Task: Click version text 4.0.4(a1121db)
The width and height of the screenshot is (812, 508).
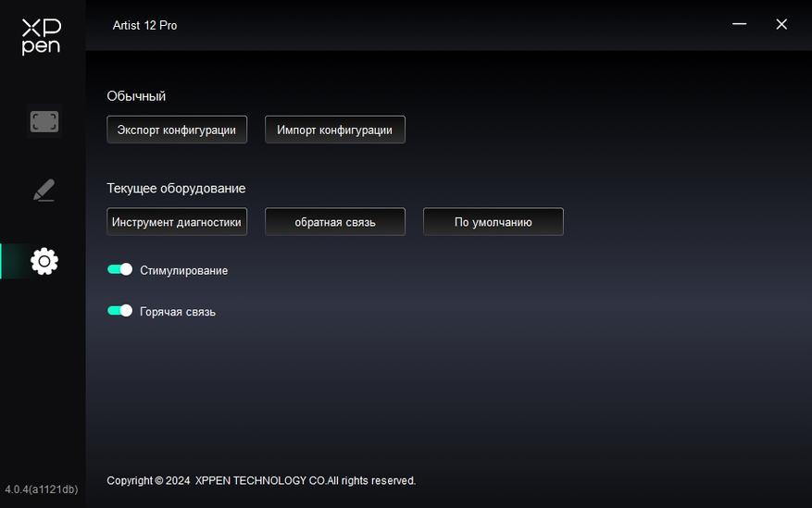Action: (x=42, y=489)
